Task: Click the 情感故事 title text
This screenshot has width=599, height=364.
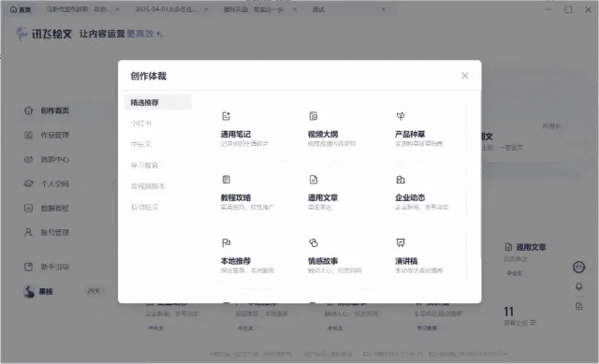Action: click(323, 261)
